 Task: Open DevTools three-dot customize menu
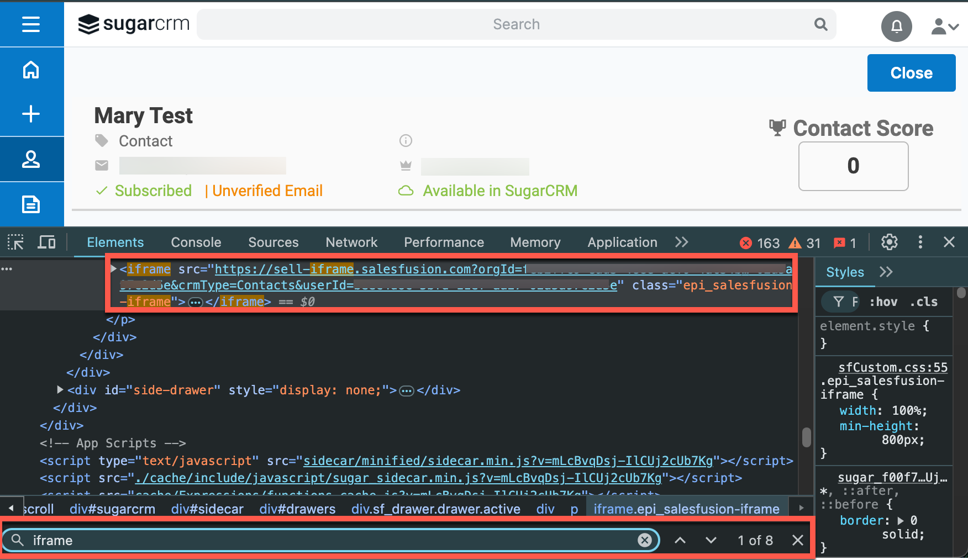point(920,242)
